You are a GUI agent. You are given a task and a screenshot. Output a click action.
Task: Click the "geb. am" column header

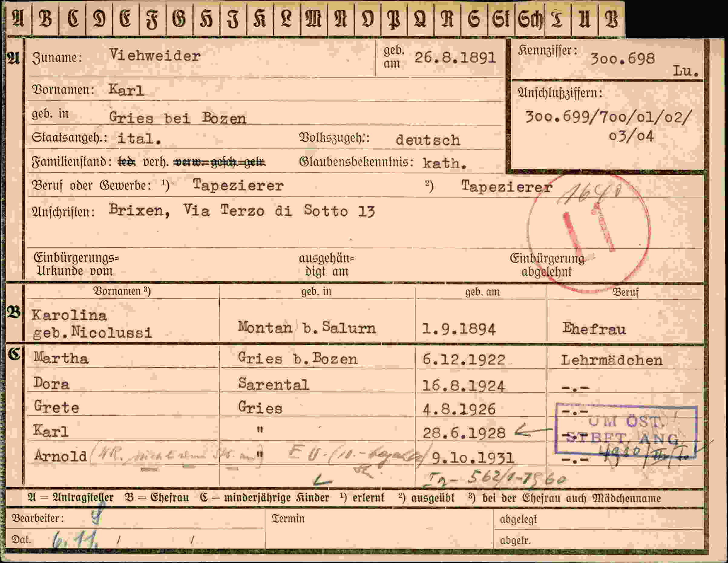click(x=482, y=292)
